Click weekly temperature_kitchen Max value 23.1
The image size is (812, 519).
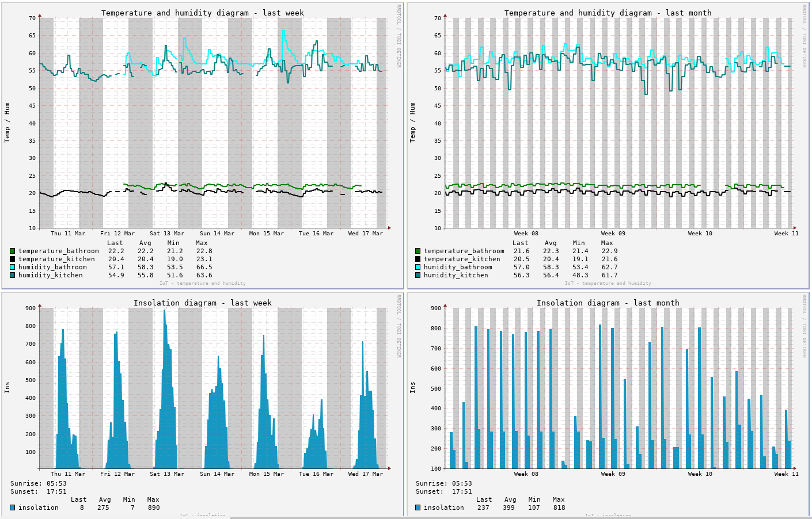(204, 259)
